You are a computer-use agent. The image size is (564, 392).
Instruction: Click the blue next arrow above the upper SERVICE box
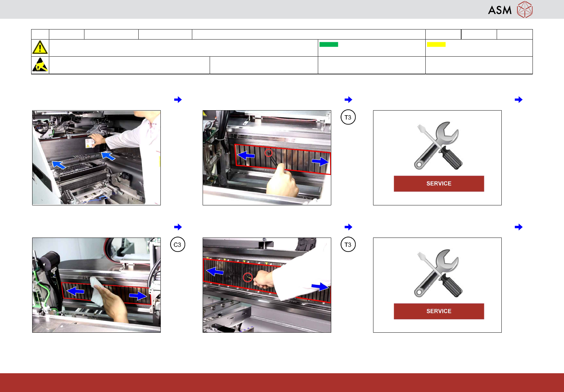pyautogui.click(x=518, y=100)
